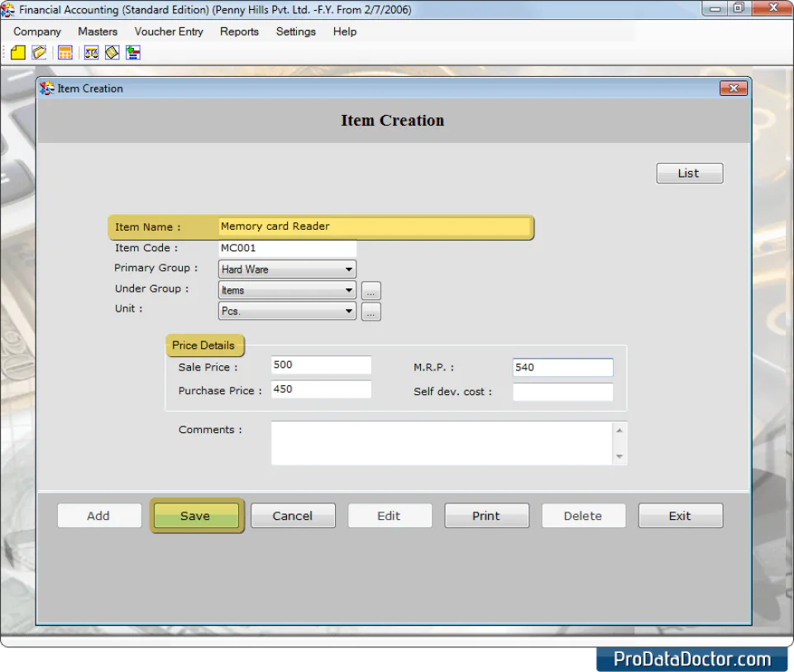The height and width of the screenshot is (672, 794).
Task: Click the ellipsis button beside Unit
Action: (x=371, y=312)
